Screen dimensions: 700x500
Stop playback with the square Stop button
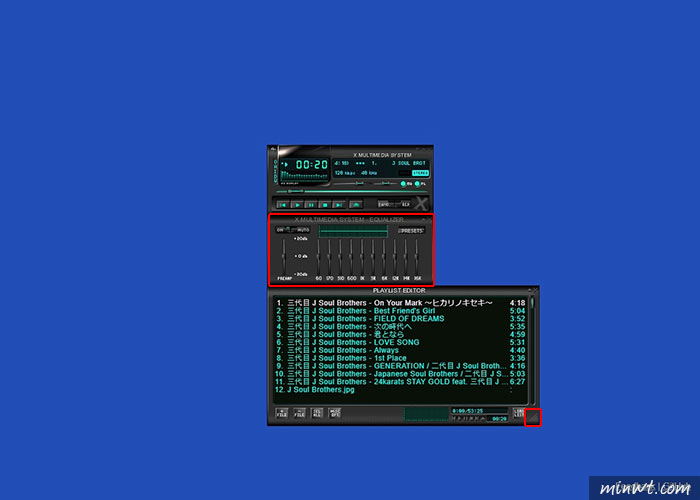tap(325, 205)
